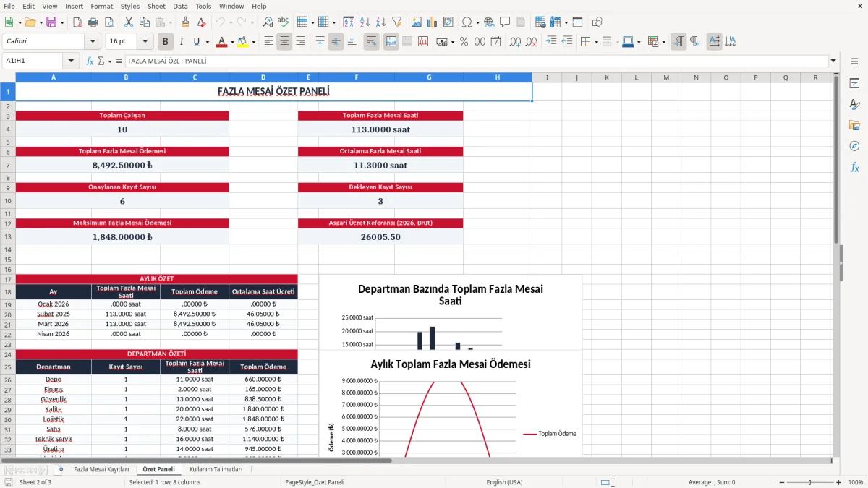Toggle Align Left
Screen dimensions: 868x488
point(268,42)
